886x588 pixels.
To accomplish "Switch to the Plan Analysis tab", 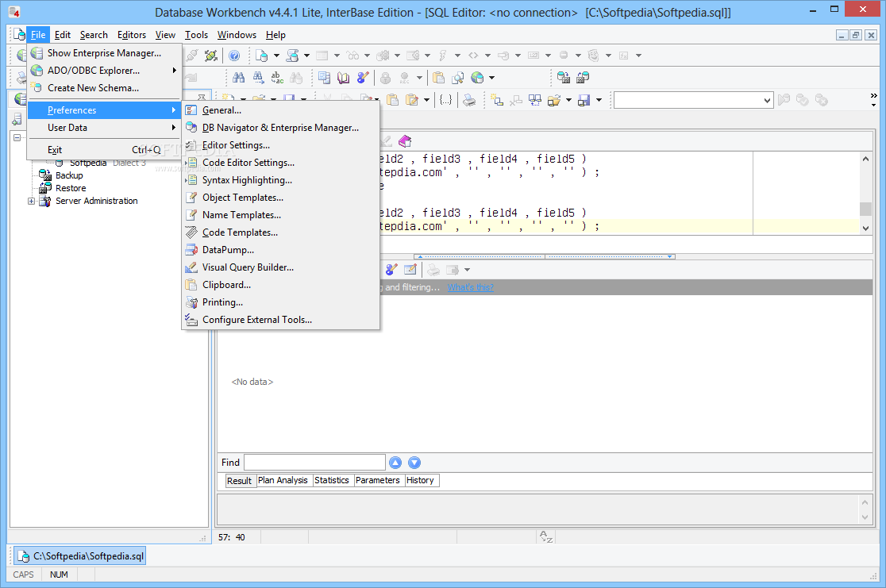I will coord(283,481).
